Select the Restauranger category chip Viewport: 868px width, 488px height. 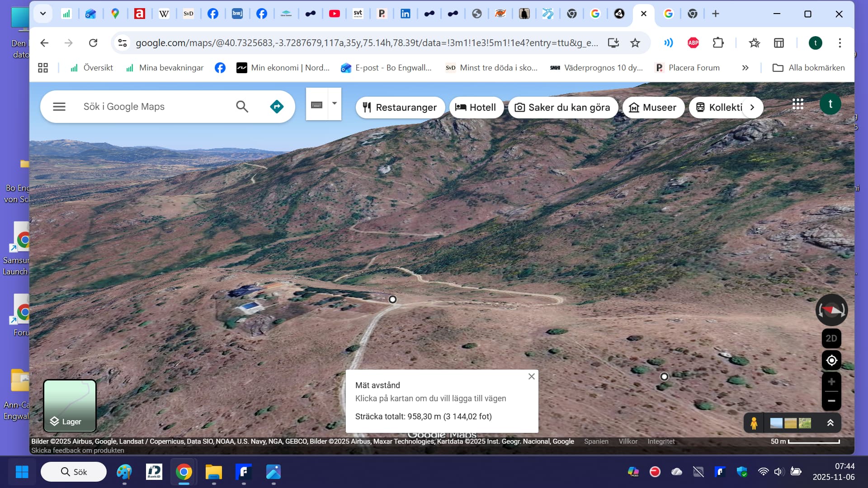click(x=400, y=108)
